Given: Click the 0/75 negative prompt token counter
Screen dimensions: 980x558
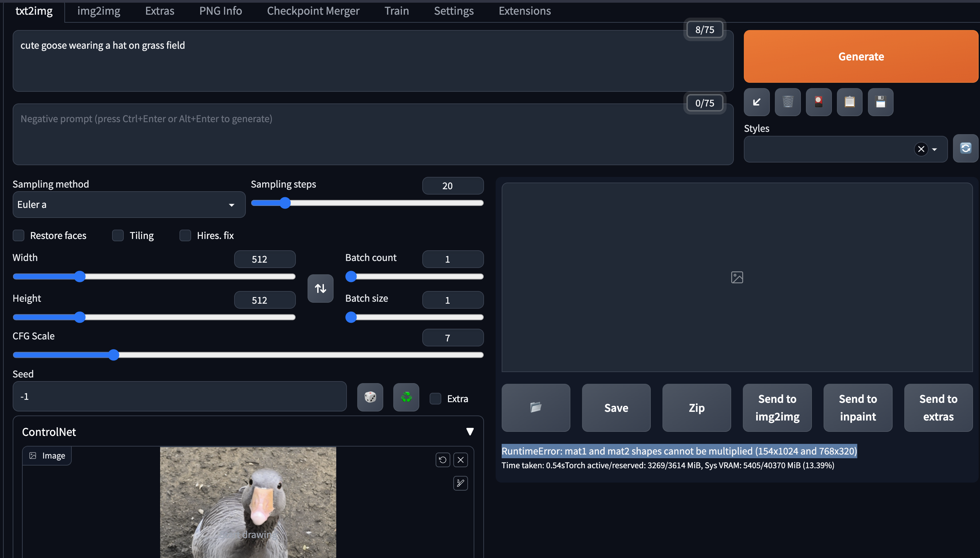Looking at the screenshot, I should tap(705, 103).
